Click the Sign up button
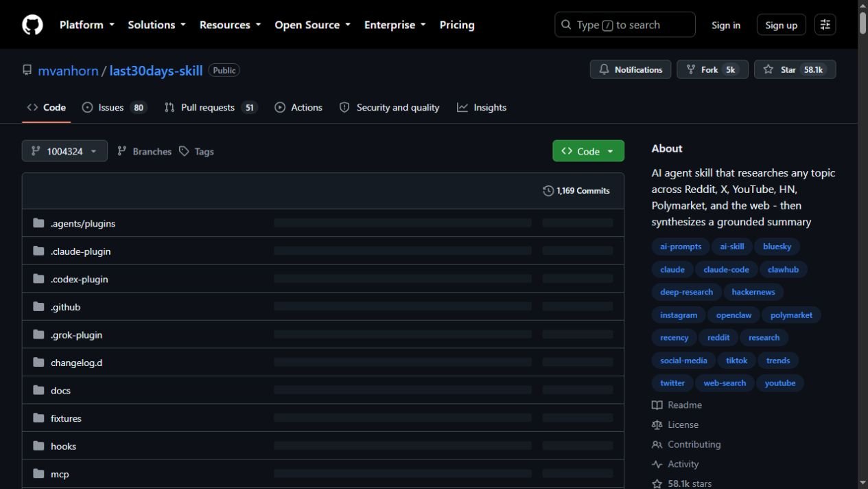 pos(781,25)
